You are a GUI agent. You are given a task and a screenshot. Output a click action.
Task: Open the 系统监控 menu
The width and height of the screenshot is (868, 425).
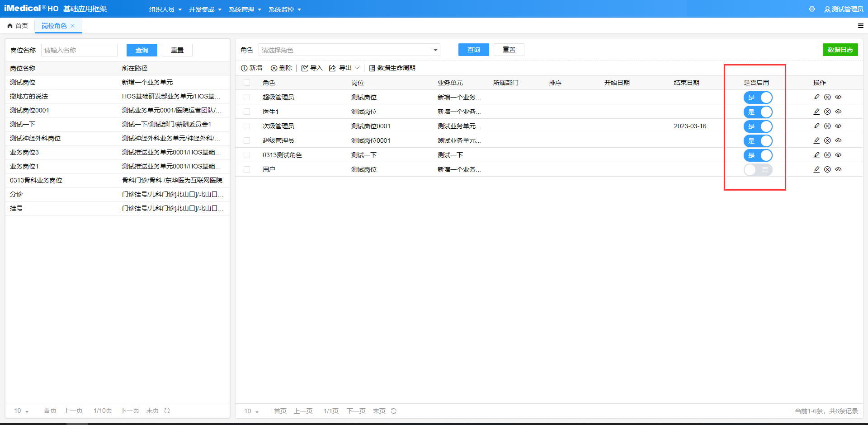tap(284, 9)
